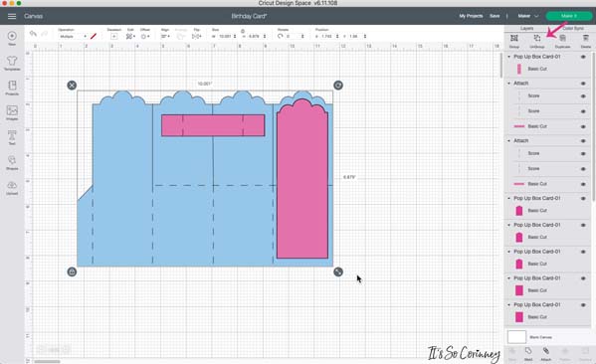This screenshot has width=596, height=364.
Task: Click the Save link in header
Action: coord(495,16)
